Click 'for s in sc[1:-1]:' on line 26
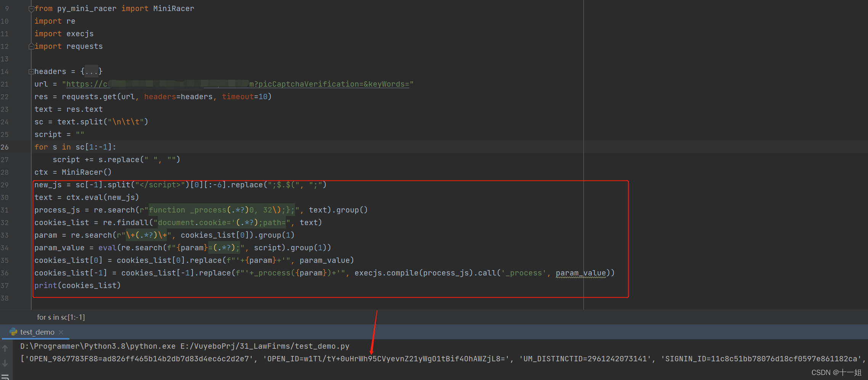This screenshot has width=868, height=380. click(x=75, y=147)
